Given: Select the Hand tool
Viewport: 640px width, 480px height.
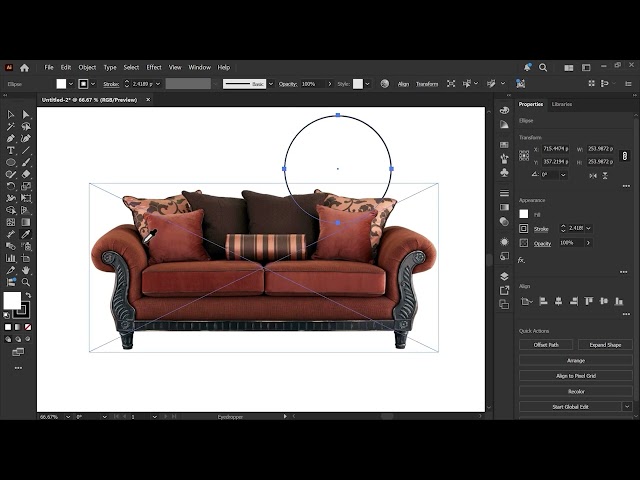Looking at the screenshot, I should (x=26, y=270).
